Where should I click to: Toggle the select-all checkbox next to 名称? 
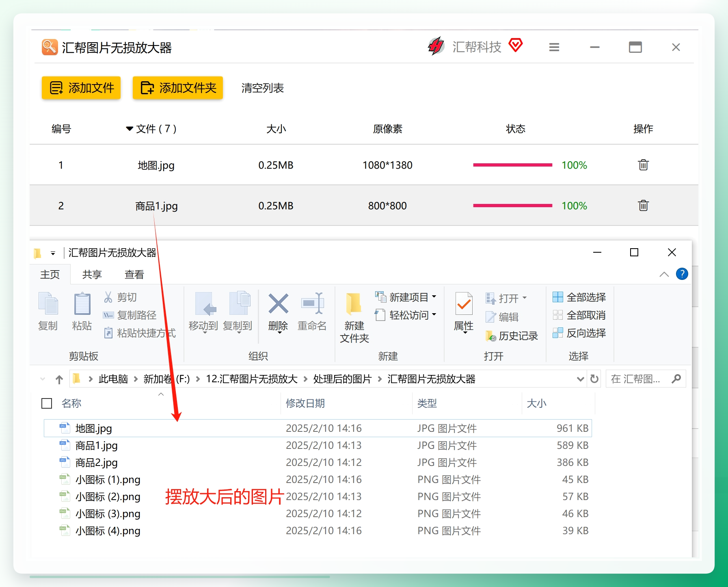pos(47,403)
